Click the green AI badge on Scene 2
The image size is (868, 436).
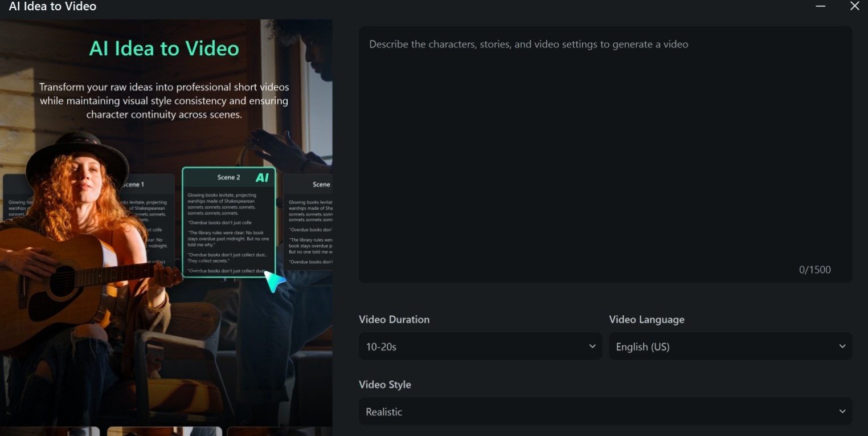(262, 178)
